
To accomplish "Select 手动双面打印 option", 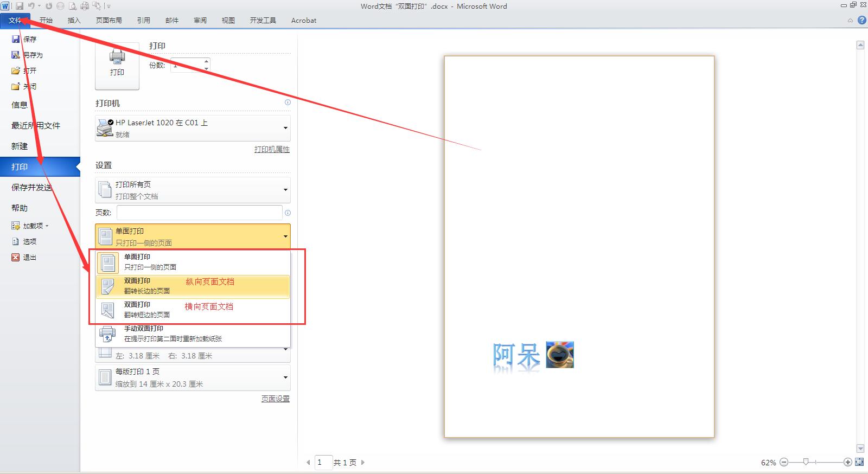I will pyautogui.click(x=193, y=334).
